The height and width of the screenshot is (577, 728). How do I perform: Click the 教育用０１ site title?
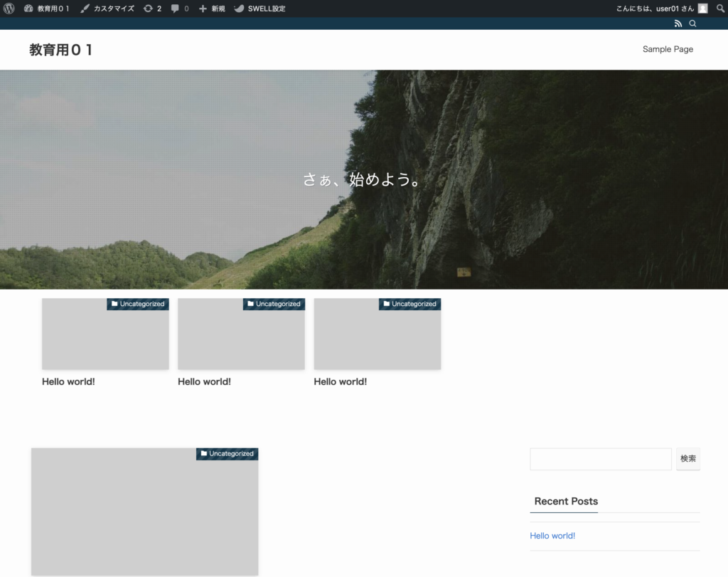pyautogui.click(x=61, y=50)
